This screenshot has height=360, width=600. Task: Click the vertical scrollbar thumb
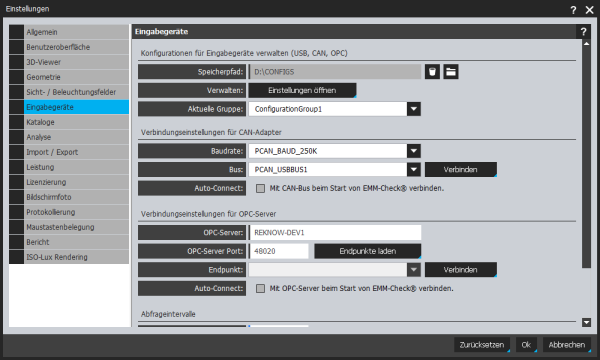point(586,158)
